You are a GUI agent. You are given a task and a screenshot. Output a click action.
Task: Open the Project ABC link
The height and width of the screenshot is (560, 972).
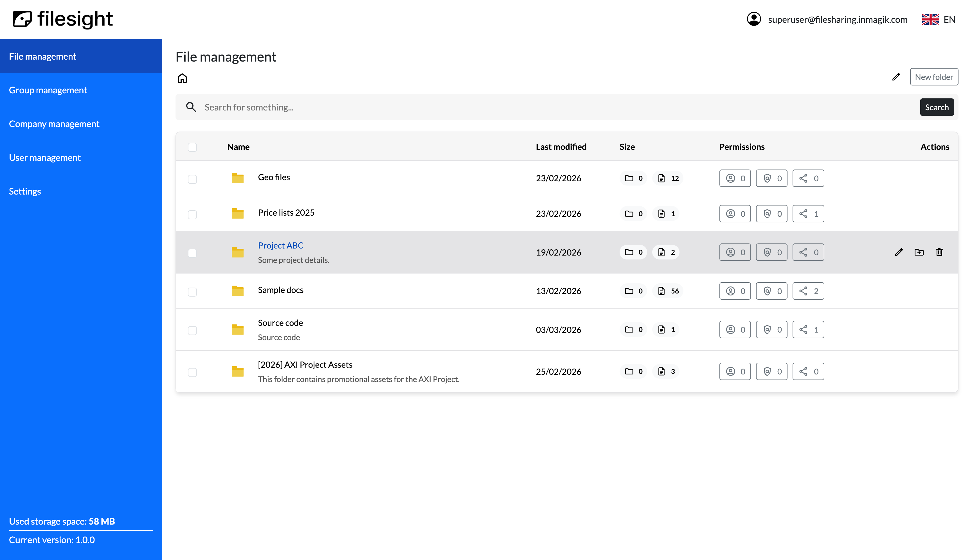coord(280,245)
